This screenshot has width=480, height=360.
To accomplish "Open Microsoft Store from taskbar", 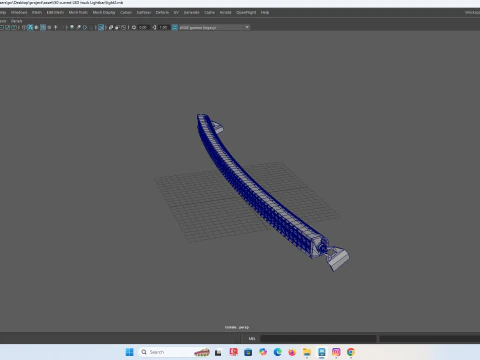I will (248, 352).
